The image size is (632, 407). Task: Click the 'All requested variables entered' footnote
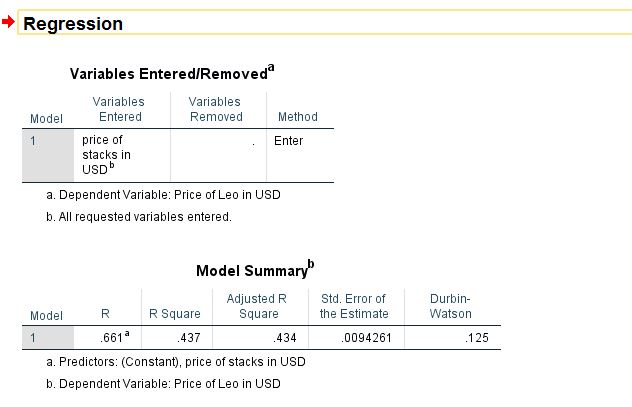click(x=139, y=217)
